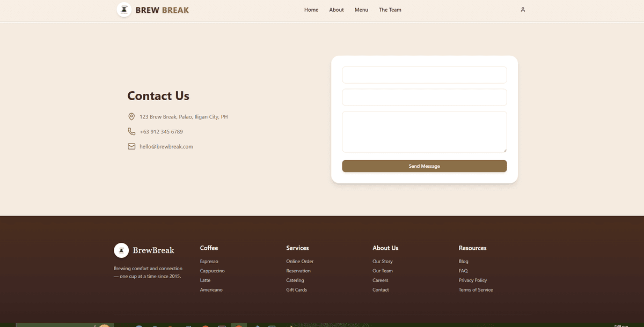The width and height of the screenshot is (644, 327).
Task: Click inside the large message textarea
Action: (424, 132)
